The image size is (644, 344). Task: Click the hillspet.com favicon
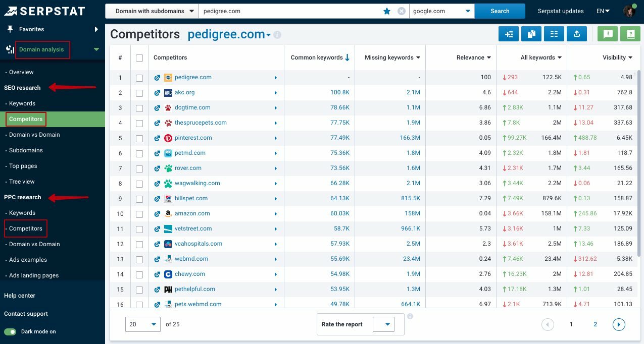click(x=168, y=199)
